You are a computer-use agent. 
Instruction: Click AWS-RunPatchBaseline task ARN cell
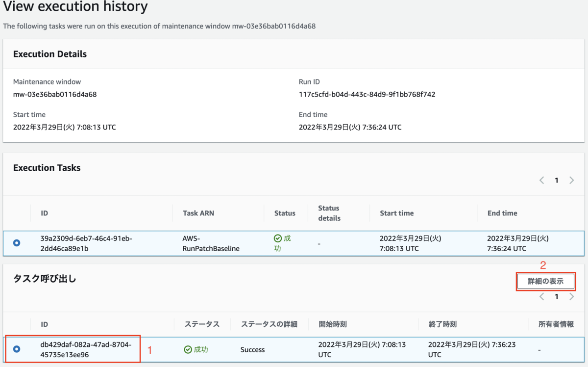click(211, 243)
